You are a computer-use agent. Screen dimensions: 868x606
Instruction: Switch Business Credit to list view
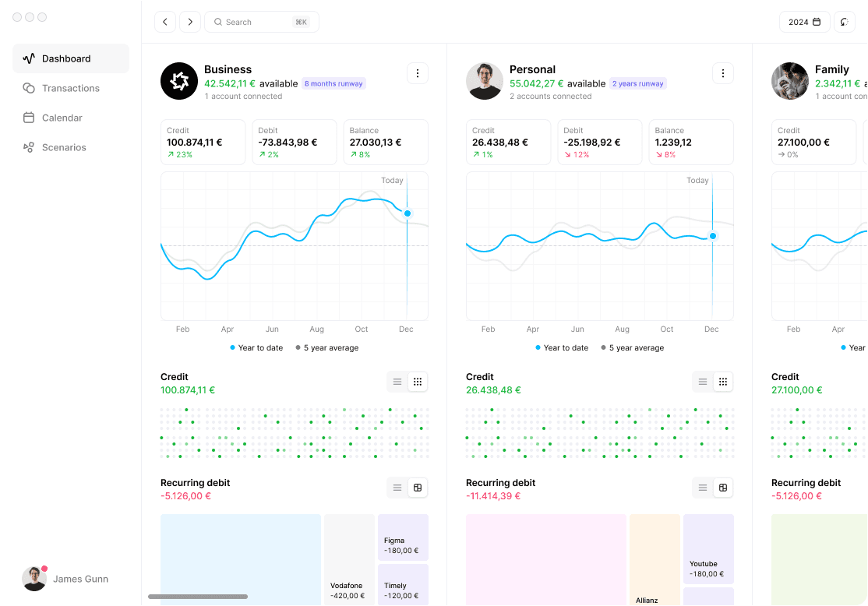click(397, 382)
